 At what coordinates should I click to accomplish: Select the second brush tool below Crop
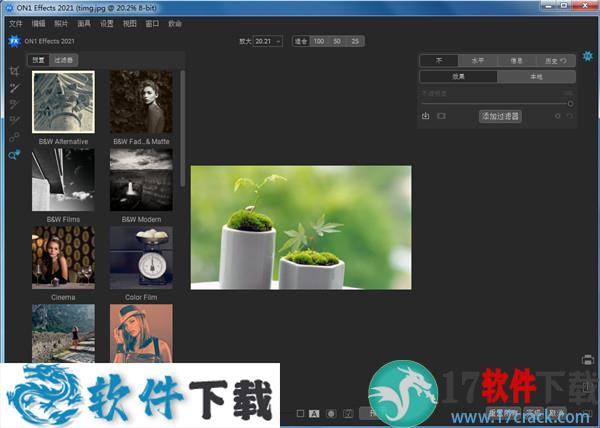(x=14, y=104)
